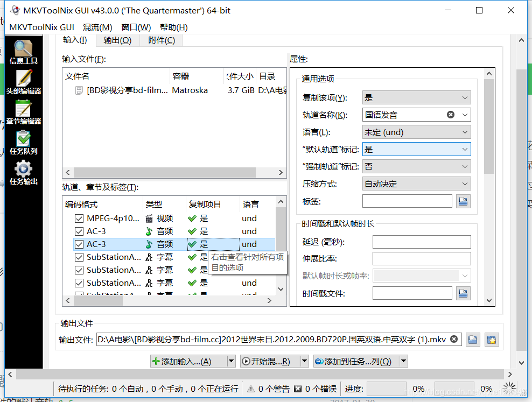The image size is (532, 402).
Task: Sort files by 文件名 column header
Action: pyautogui.click(x=116, y=76)
